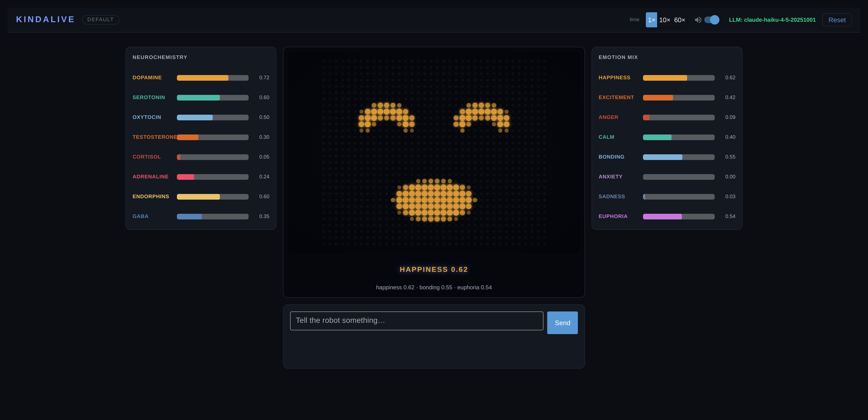Viewport: 868px width, 420px height.
Task: Click the SEROTONIN label
Action: click(x=149, y=97)
